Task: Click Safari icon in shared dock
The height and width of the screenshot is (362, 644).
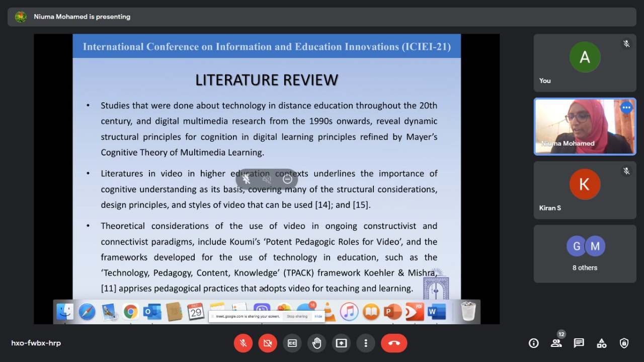Action: (x=87, y=312)
